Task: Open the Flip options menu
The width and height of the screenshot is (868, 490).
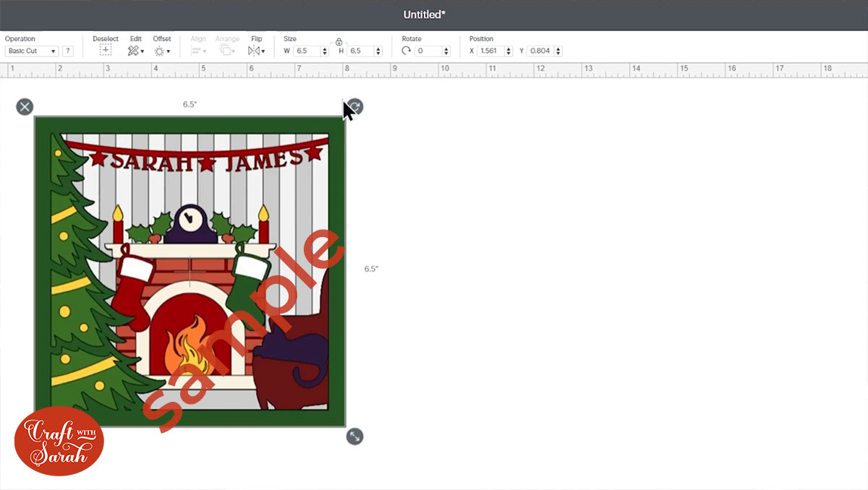Action: pos(256,51)
